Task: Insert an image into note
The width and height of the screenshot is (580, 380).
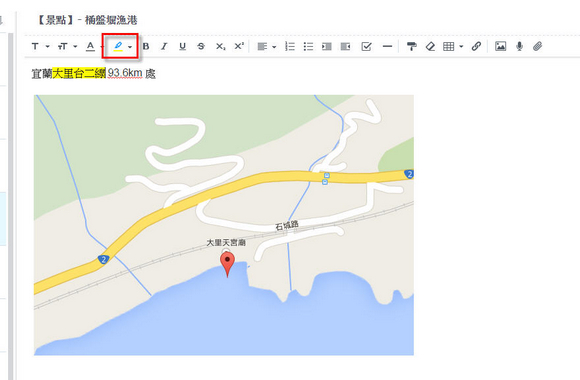Action: tap(500, 46)
